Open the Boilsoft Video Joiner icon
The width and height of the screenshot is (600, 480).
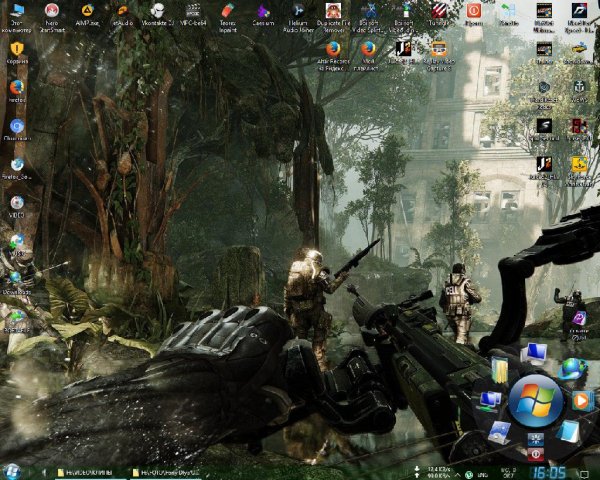click(x=404, y=17)
